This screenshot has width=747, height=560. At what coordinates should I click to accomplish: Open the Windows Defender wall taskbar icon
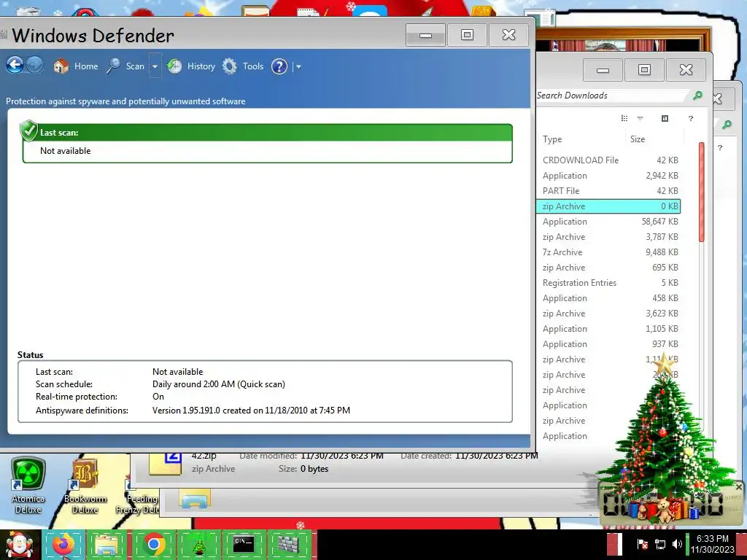pyautogui.click(x=288, y=544)
